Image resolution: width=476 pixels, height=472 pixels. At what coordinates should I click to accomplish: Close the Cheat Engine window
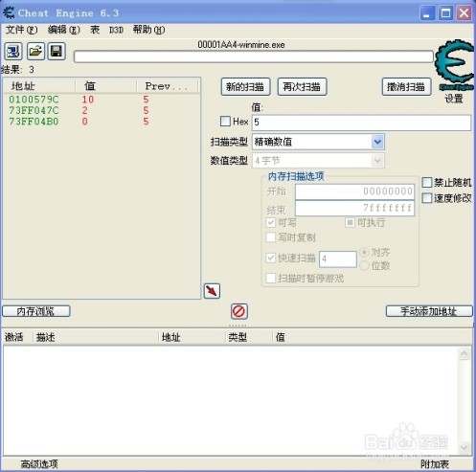coord(464,13)
